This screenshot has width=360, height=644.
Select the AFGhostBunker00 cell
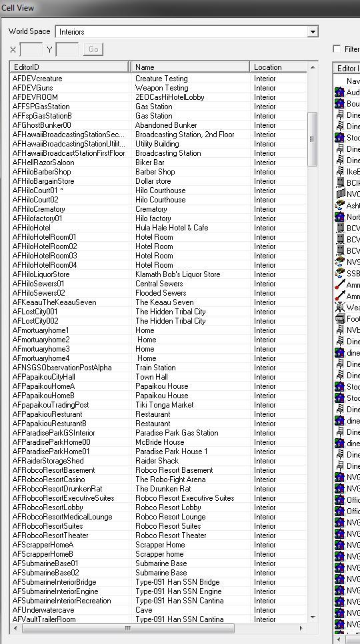(x=41, y=125)
